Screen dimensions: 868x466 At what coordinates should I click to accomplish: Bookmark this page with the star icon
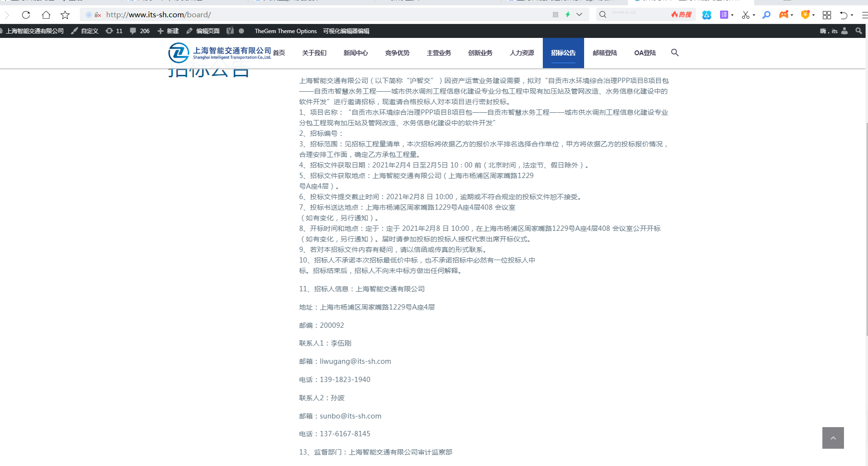tap(65, 15)
